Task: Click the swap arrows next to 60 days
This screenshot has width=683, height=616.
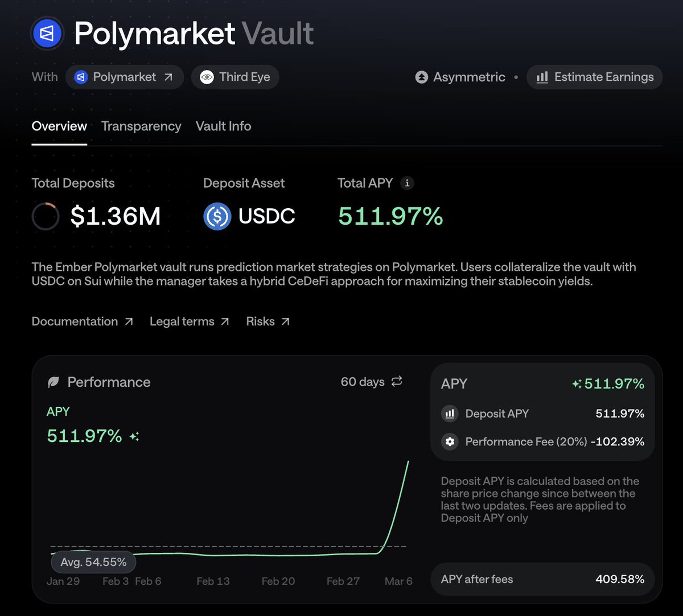Action: coord(397,381)
